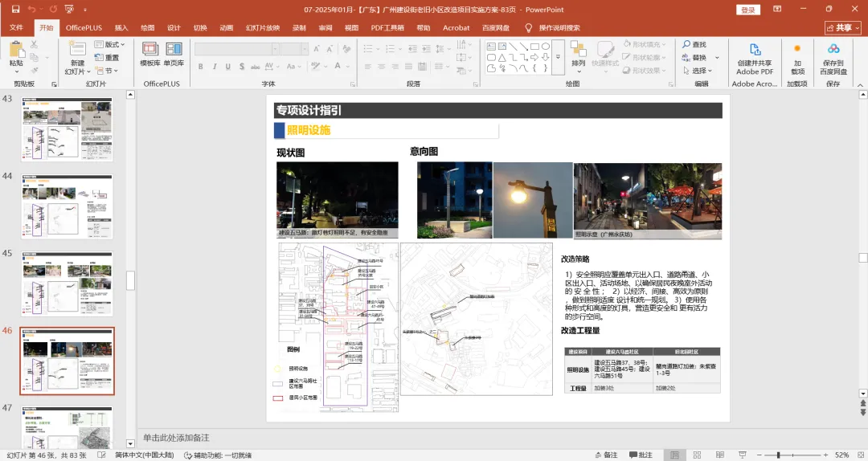Click the 共享 share button
Screen dimensions: 868x461
[x=842, y=27]
